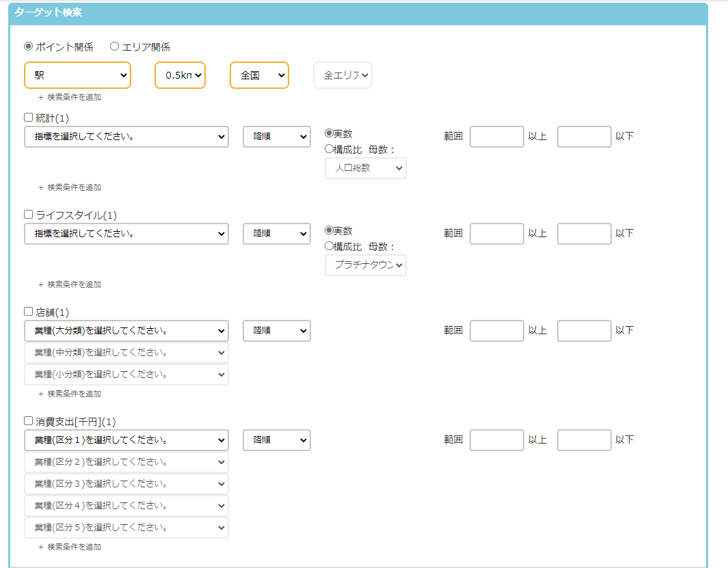Viewport: 728px width, 568px height.
Task: Expand the 業種(大分類) store category dropdown
Action: click(x=126, y=331)
